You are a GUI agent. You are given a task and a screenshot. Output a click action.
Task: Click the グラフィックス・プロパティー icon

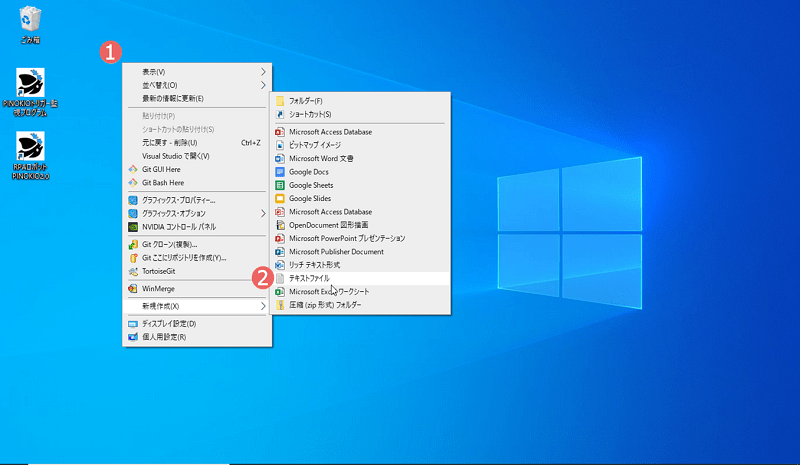coord(133,200)
